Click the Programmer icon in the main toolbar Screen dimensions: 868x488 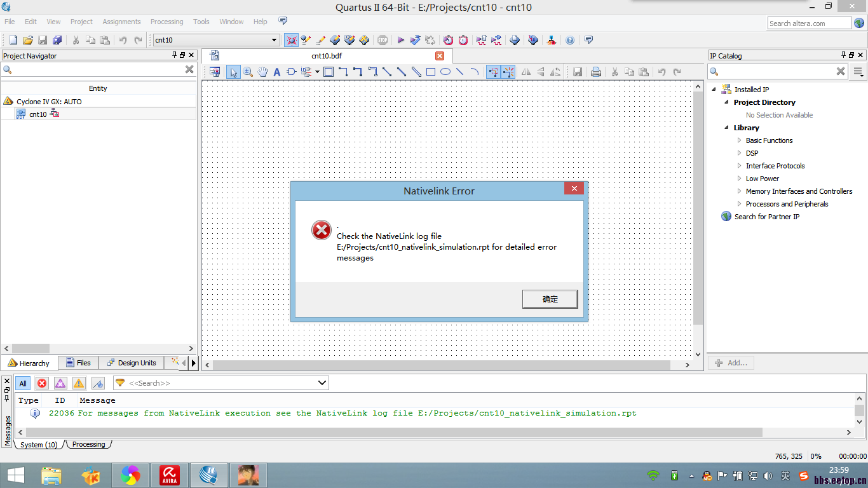(x=533, y=40)
